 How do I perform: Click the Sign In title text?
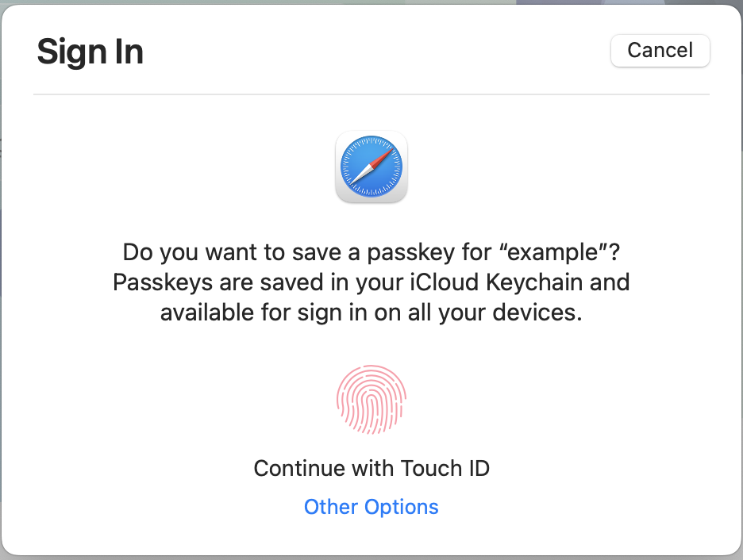(90, 51)
